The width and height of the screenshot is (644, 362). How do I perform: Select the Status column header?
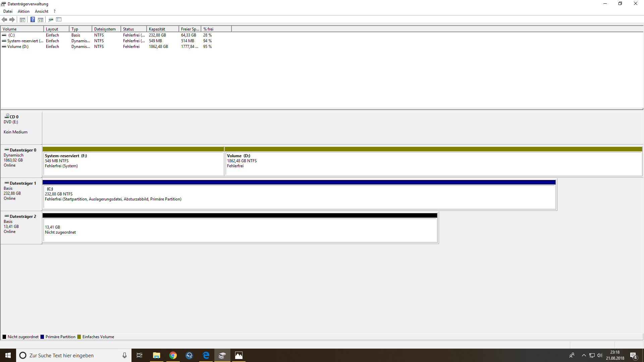(131, 29)
